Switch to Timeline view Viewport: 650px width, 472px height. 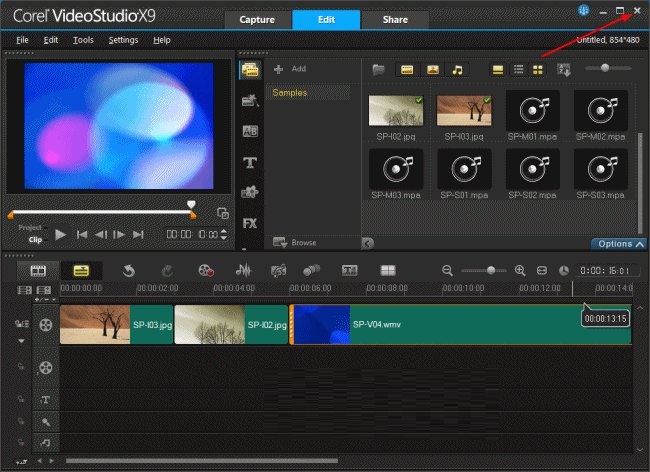pos(81,271)
